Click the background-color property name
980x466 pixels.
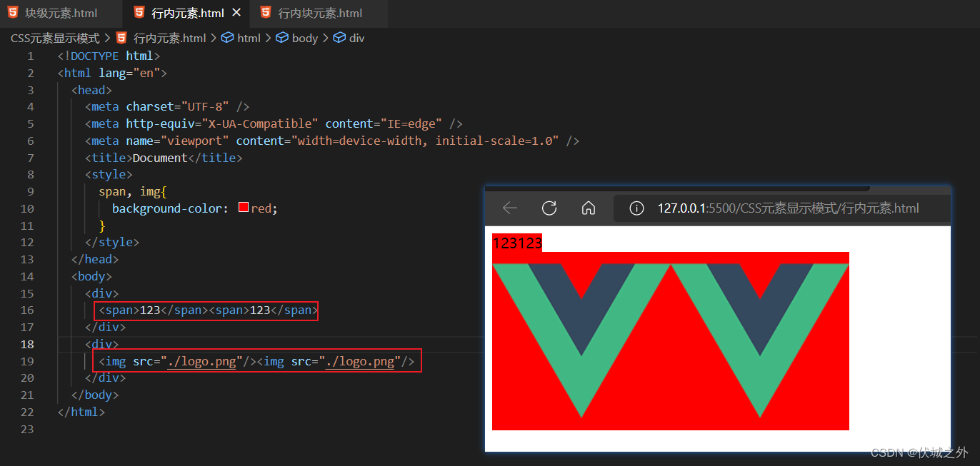pos(166,208)
